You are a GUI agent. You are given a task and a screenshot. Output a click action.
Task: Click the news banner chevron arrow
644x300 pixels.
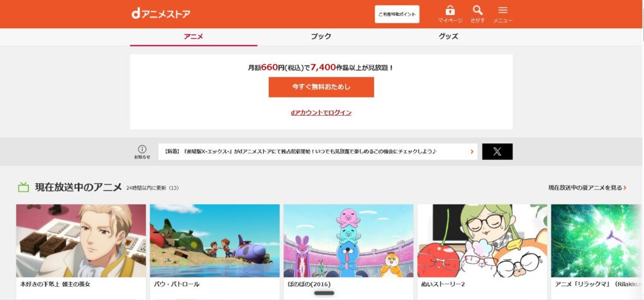click(x=472, y=152)
